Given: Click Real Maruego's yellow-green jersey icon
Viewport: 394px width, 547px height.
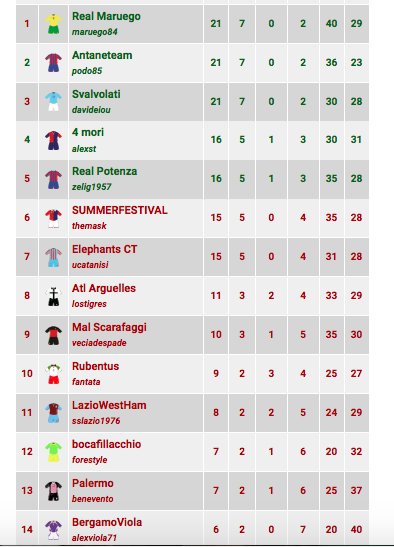Looking at the screenshot, I should [x=53, y=24].
